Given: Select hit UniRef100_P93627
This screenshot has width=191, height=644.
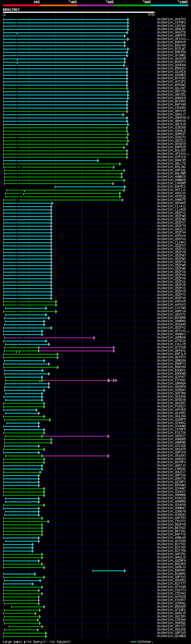Looking at the screenshot, I should [x=171, y=406].
